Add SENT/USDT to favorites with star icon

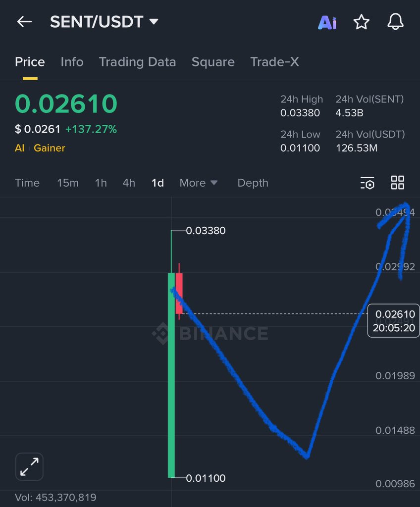coord(361,22)
